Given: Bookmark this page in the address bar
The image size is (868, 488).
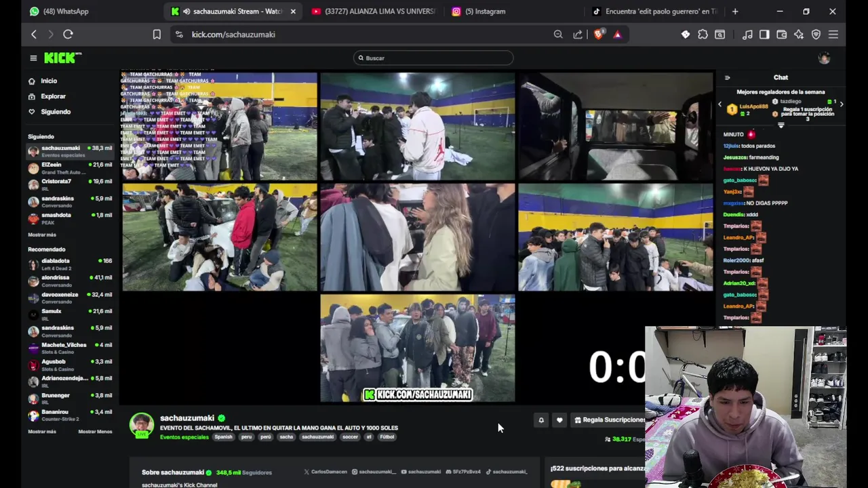Looking at the screenshot, I should (x=157, y=34).
